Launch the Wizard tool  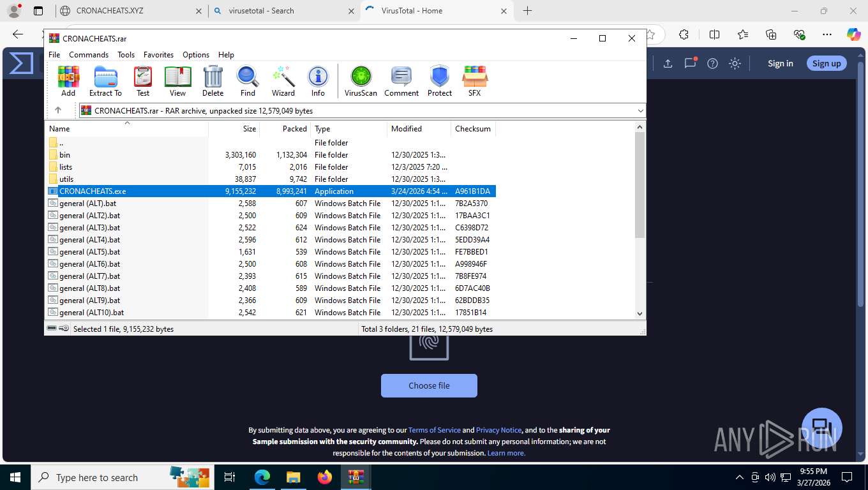tap(283, 81)
